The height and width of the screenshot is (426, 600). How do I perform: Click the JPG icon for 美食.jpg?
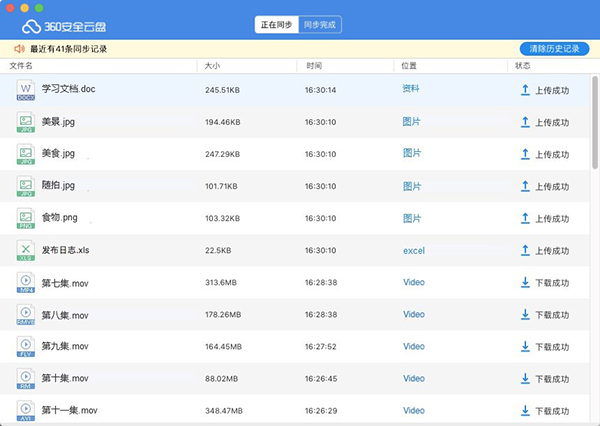point(26,154)
